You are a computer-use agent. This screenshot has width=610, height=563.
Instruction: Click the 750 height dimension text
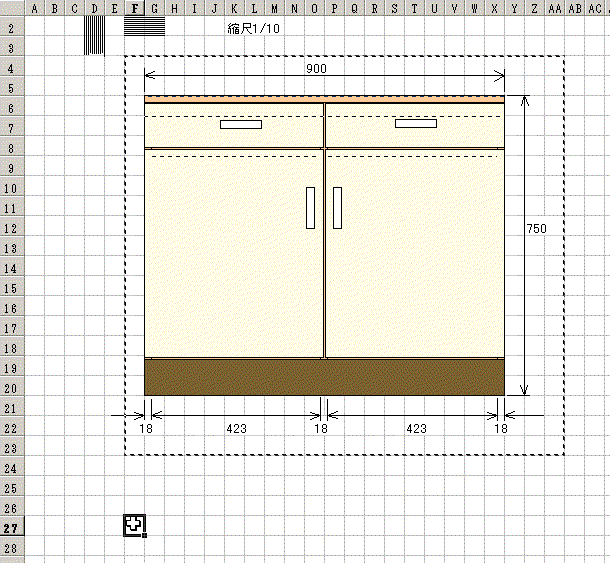click(537, 228)
